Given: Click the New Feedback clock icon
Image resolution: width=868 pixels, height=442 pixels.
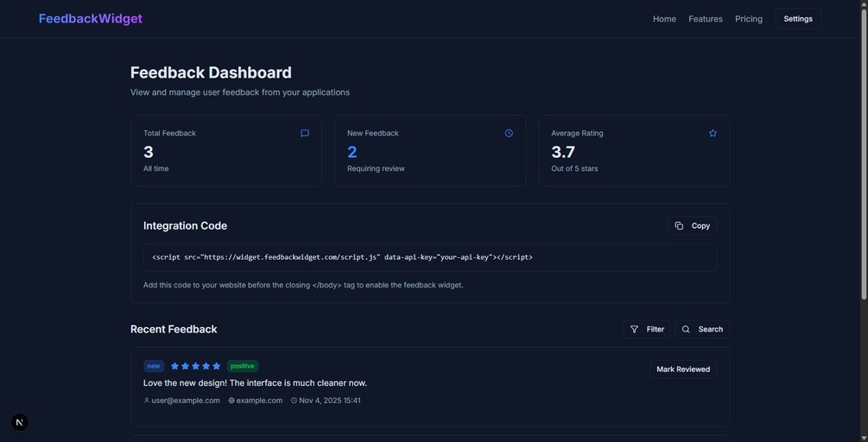Looking at the screenshot, I should click(x=509, y=133).
